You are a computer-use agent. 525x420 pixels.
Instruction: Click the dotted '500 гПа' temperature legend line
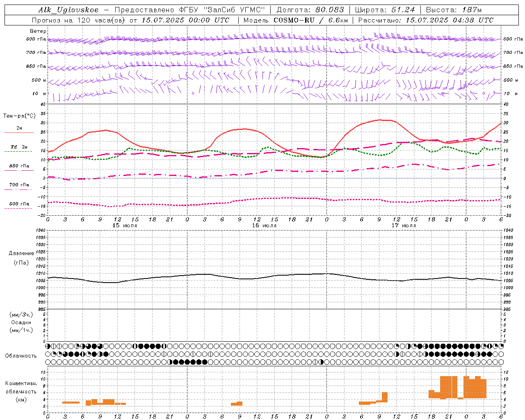point(18,209)
